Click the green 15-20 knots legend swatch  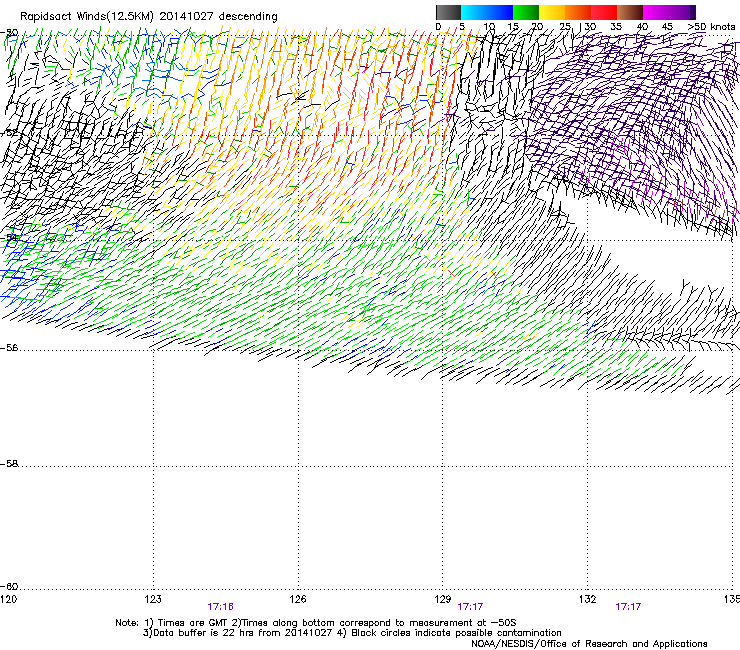coord(526,12)
